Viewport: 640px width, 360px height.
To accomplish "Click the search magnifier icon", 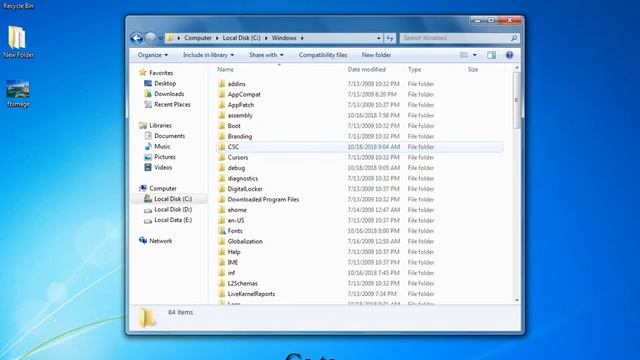I will pos(514,38).
